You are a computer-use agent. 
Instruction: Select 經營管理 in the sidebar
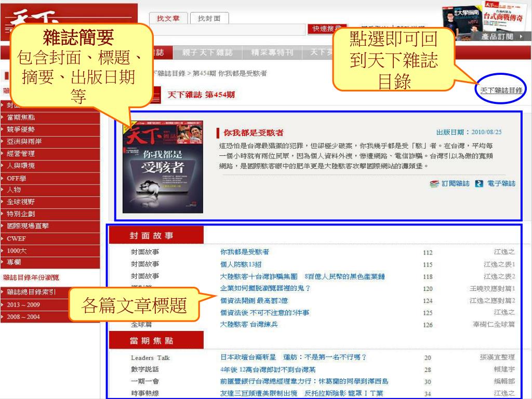coord(50,154)
